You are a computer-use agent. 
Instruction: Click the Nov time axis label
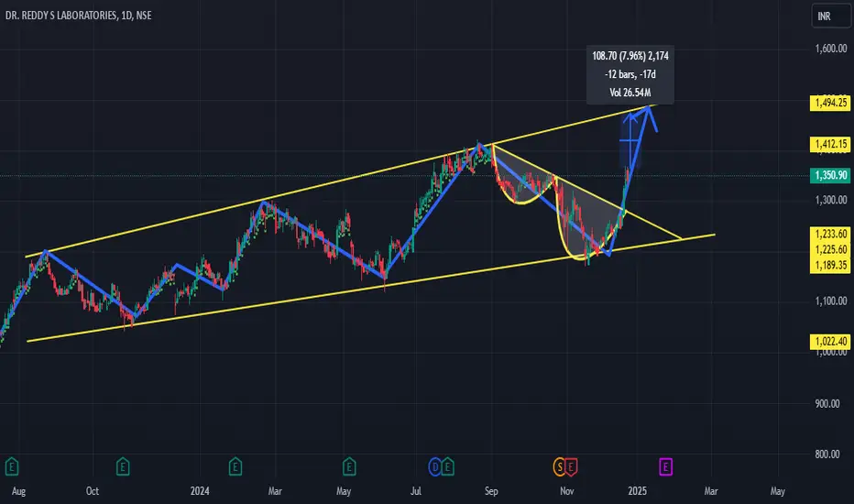[x=567, y=491]
